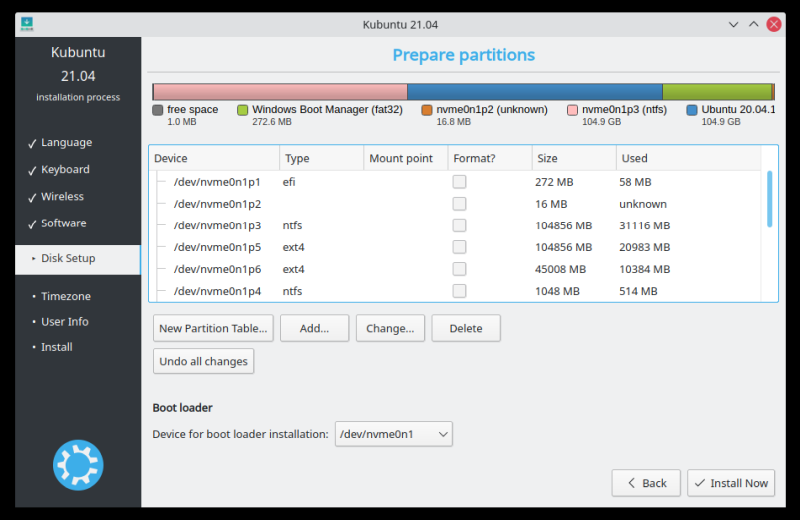The width and height of the screenshot is (800, 520).
Task: Close the installer with red X button
Action: 774,24
